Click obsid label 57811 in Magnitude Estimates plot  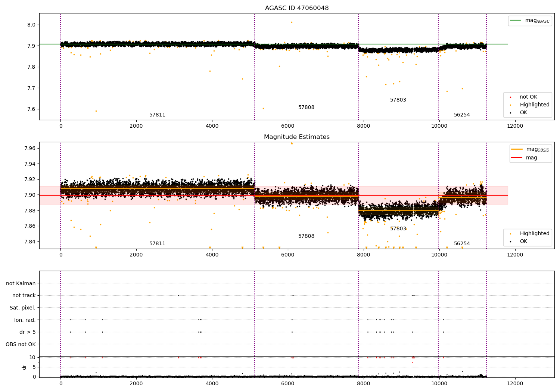157,244
